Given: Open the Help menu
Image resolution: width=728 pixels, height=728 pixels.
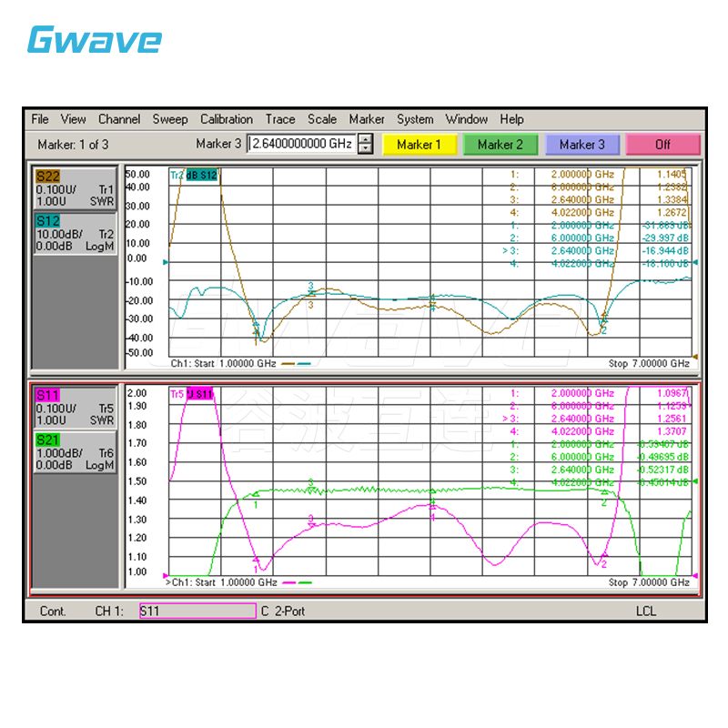Looking at the screenshot, I should [x=511, y=119].
